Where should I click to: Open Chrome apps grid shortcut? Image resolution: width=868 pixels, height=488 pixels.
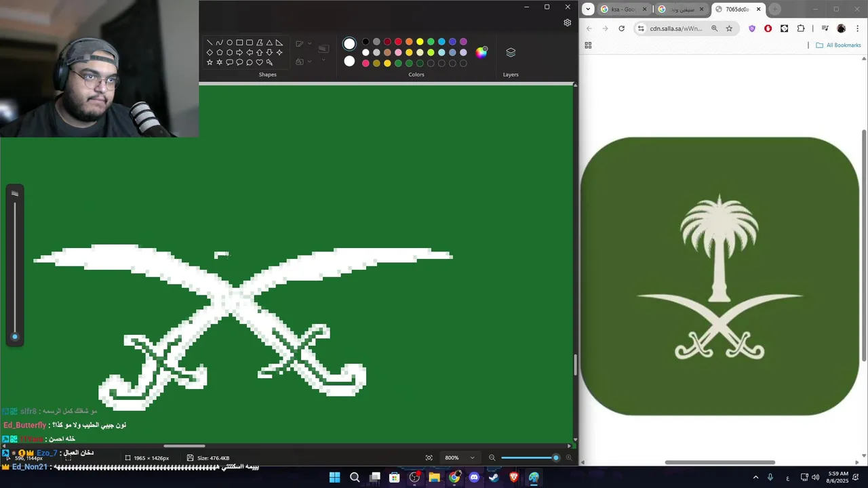click(588, 45)
